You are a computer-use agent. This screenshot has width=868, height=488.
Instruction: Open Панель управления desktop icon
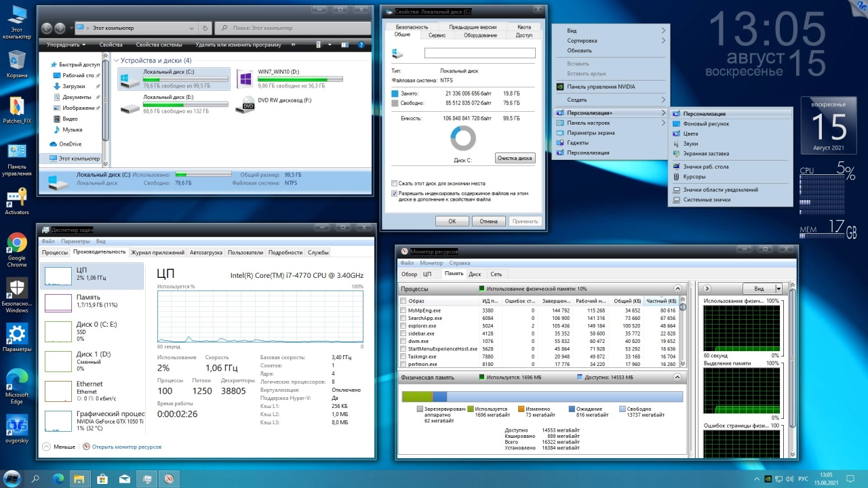[x=16, y=160]
